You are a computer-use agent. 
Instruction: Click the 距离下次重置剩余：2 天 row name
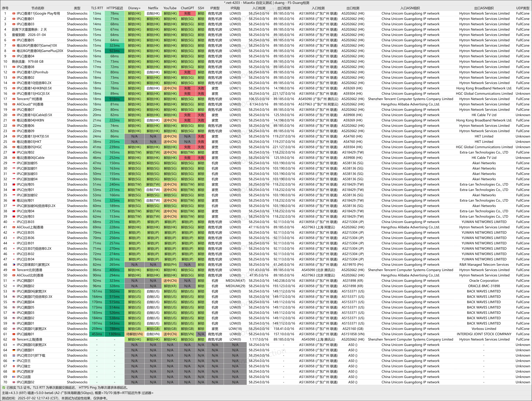click(x=29, y=29)
